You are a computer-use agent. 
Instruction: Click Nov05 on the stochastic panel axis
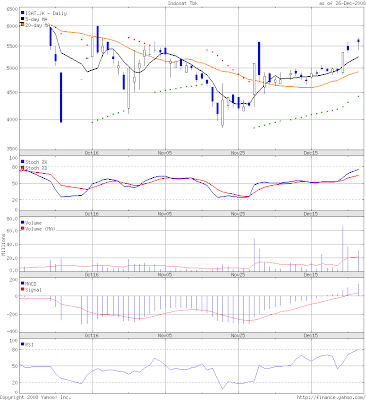[x=165, y=214]
